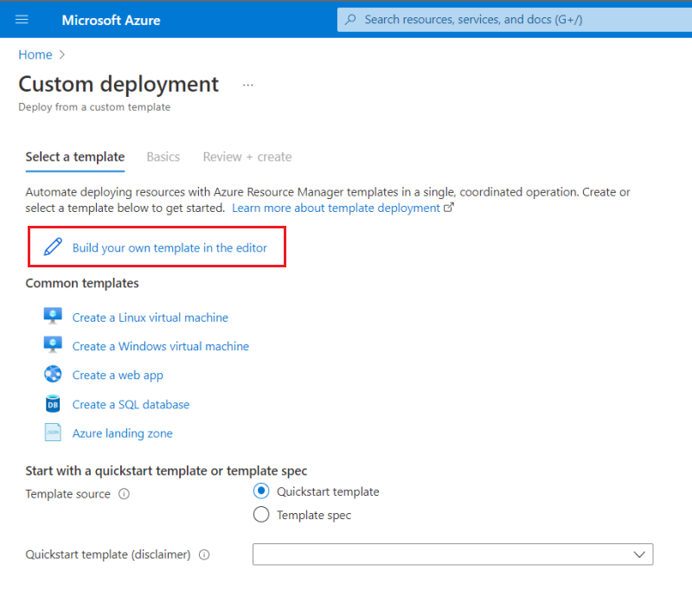The image size is (692, 616).
Task: Click the Windows virtual machine icon
Action: (53, 345)
